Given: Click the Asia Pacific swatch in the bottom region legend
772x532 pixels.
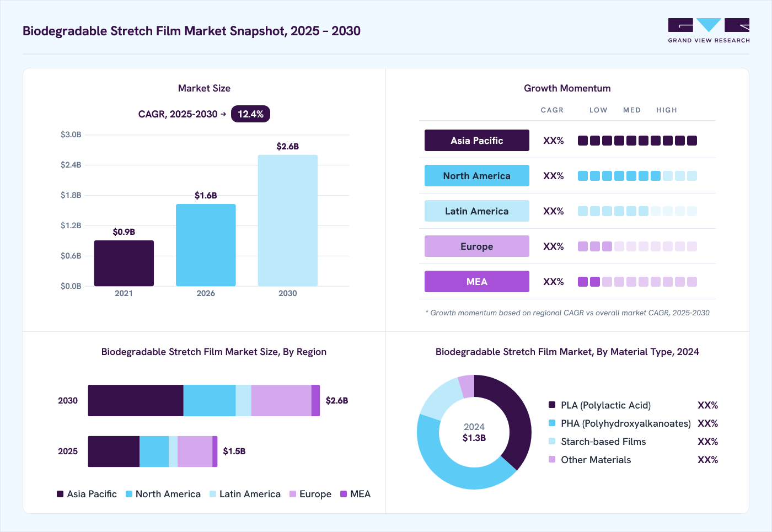Looking at the screenshot, I should 60,494.
